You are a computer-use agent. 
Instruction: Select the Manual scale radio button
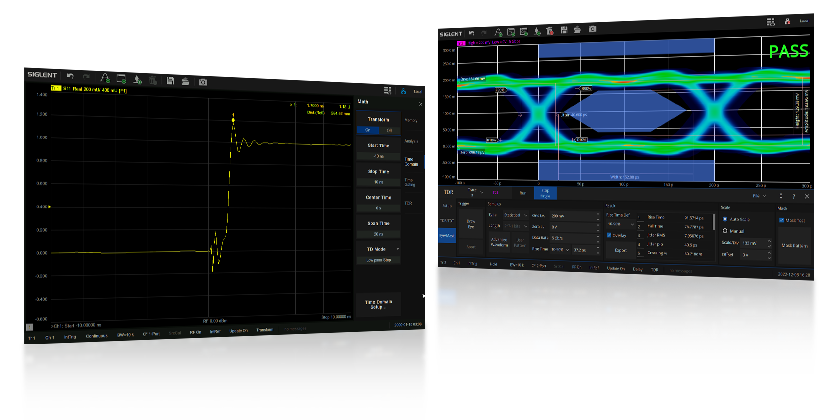725,230
